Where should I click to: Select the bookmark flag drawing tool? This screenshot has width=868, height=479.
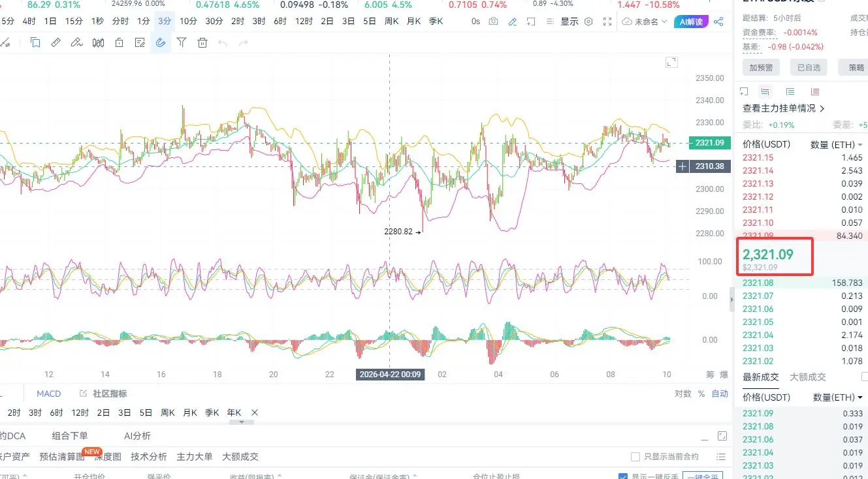click(35, 43)
